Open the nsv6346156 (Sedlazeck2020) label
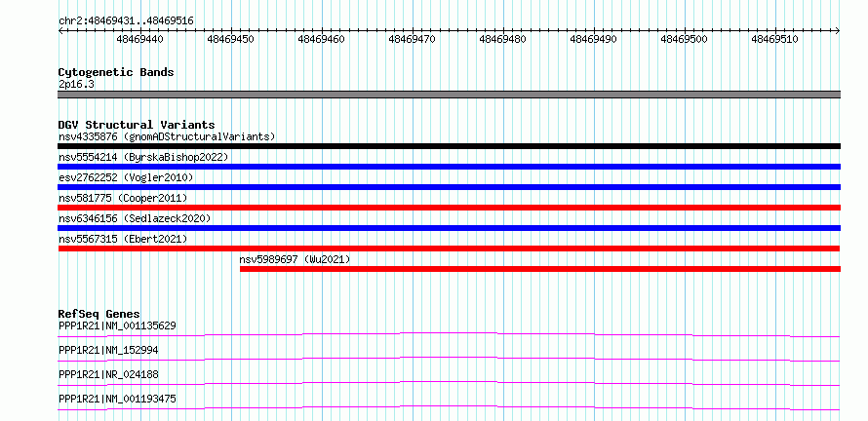 pyautogui.click(x=135, y=218)
